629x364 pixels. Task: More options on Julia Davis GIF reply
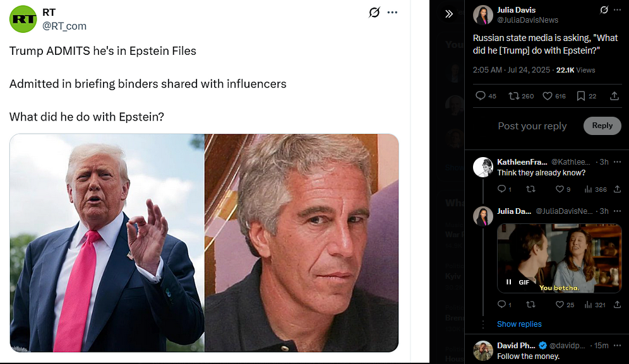(618, 211)
